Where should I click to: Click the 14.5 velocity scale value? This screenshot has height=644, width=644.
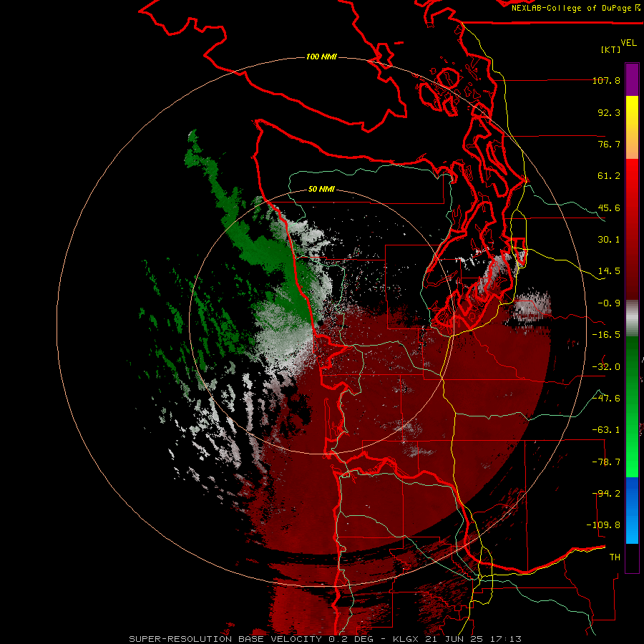609,271
